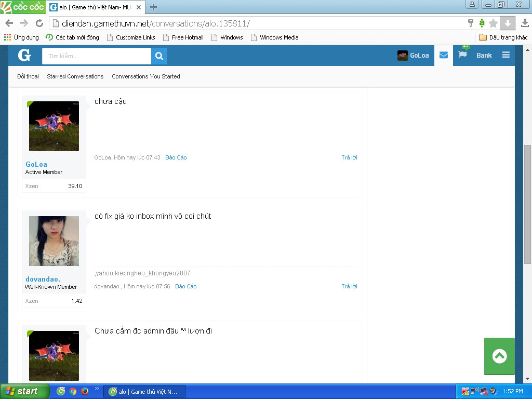This screenshot has height=399, width=532.
Task: Click the page vertical scrollbar thumb
Action: click(x=527, y=204)
